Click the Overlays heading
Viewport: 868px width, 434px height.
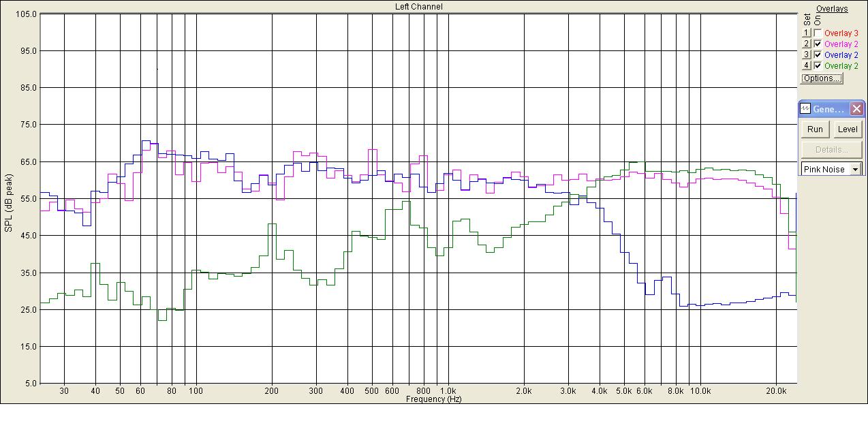click(832, 9)
